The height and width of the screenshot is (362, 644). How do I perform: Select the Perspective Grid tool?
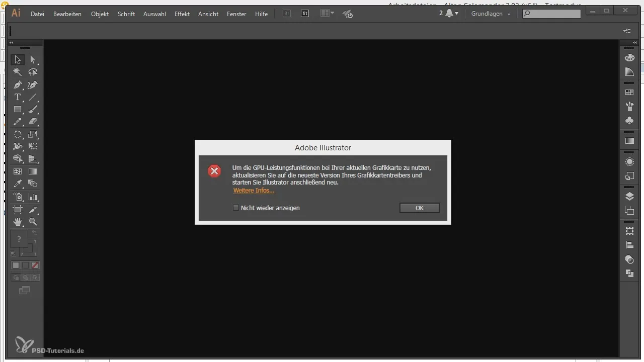tap(33, 159)
